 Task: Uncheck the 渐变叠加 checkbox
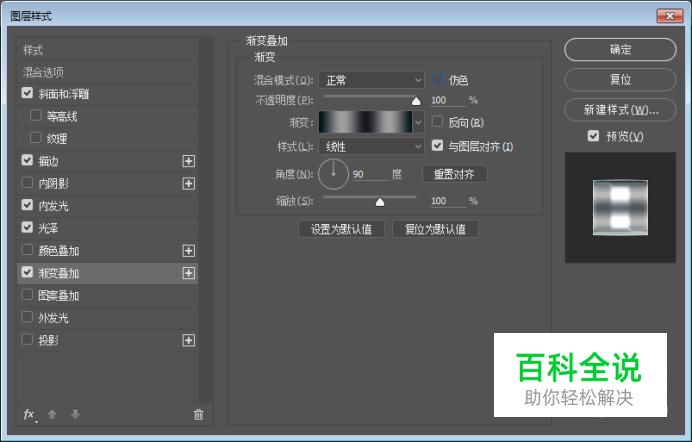pos(27,272)
